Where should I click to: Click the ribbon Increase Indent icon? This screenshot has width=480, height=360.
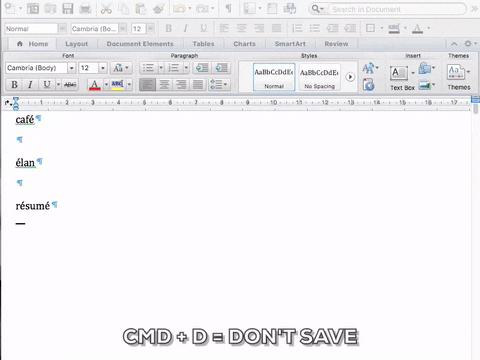pyautogui.click(x=221, y=68)
